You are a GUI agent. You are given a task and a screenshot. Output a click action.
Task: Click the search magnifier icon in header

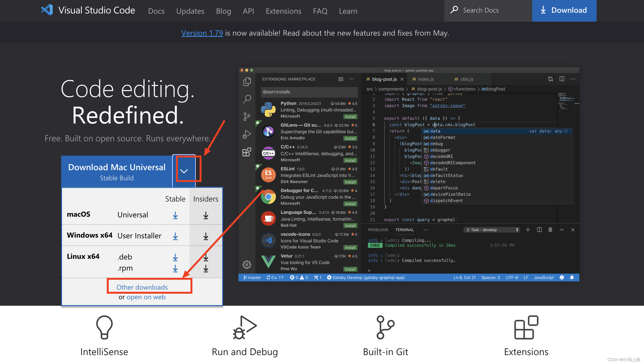[x=454, y=10]
